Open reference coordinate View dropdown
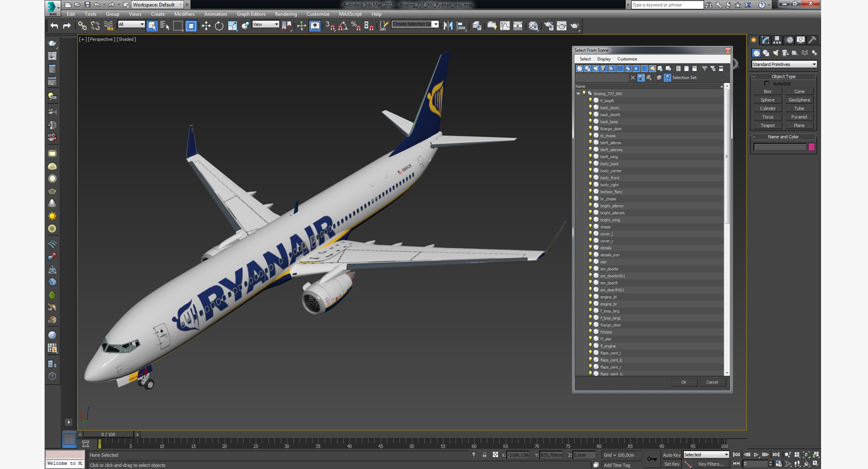The image size is (868, 469). point(266,25)
